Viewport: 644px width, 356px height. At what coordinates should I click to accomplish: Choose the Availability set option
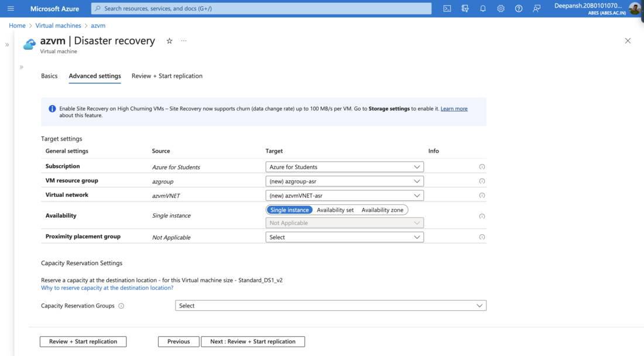pyautogui.click(x=335, y=210)
